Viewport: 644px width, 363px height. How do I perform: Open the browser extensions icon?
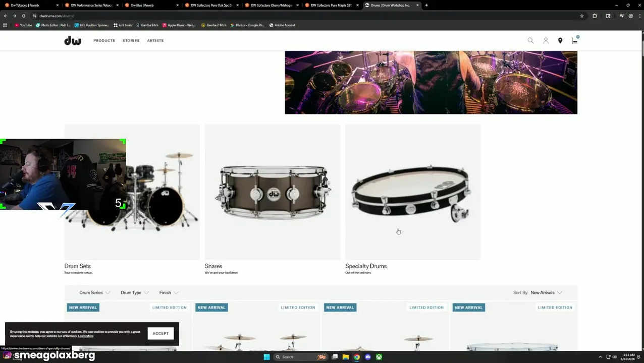(x=595, y=16)
